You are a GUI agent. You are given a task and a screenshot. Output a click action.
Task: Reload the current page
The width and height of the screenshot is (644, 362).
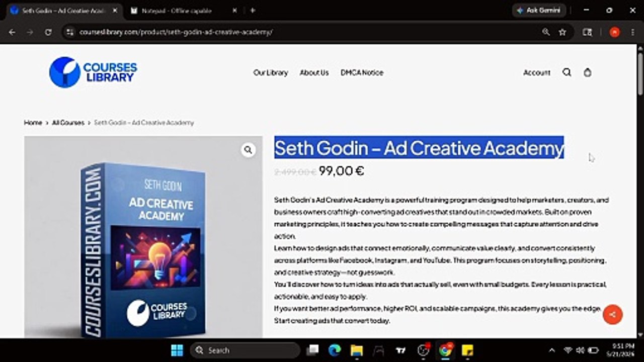coord(48,32)
